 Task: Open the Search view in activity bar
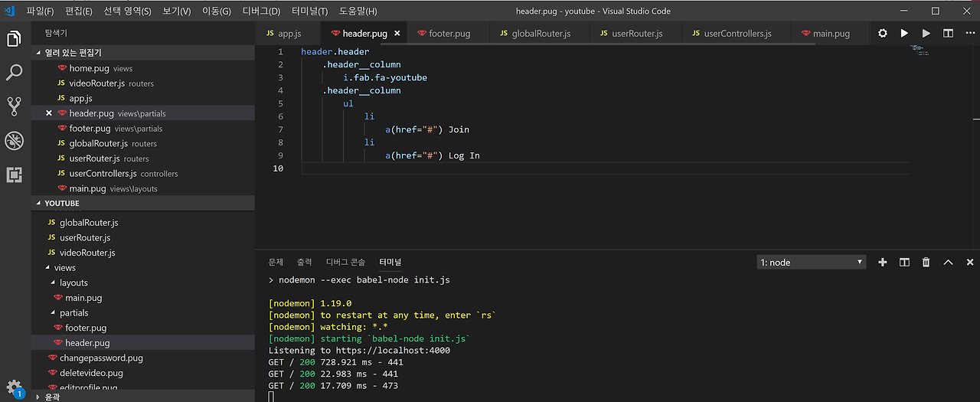pyautogui.click(x=14, y=73)
